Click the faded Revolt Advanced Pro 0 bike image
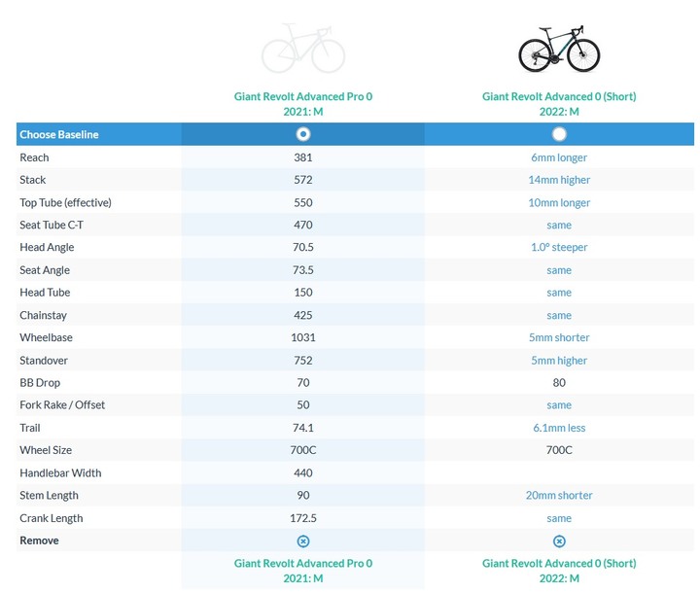Image resolution: width=700 pixels, height=593 pixels. [303, 49]
